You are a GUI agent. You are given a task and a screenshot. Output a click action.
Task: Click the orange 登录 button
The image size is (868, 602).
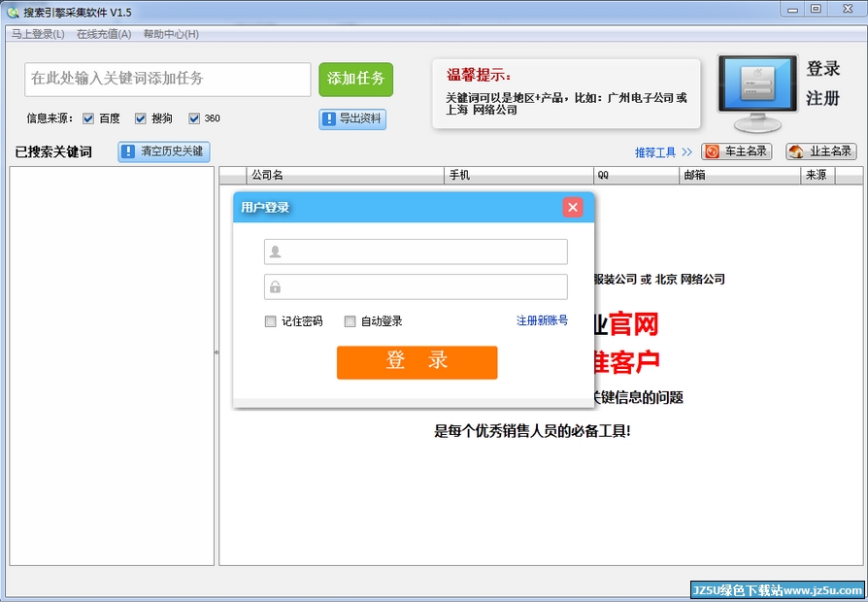(417, 363)
